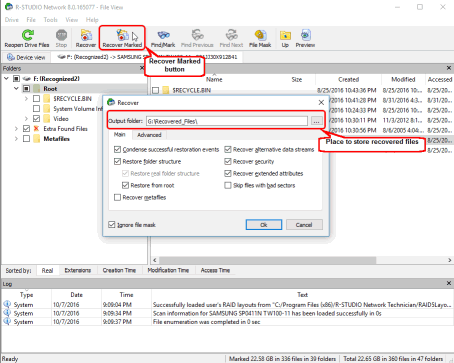Toggle Ignore file mask checkbox
454x363 pixels.
pos(112,225)
